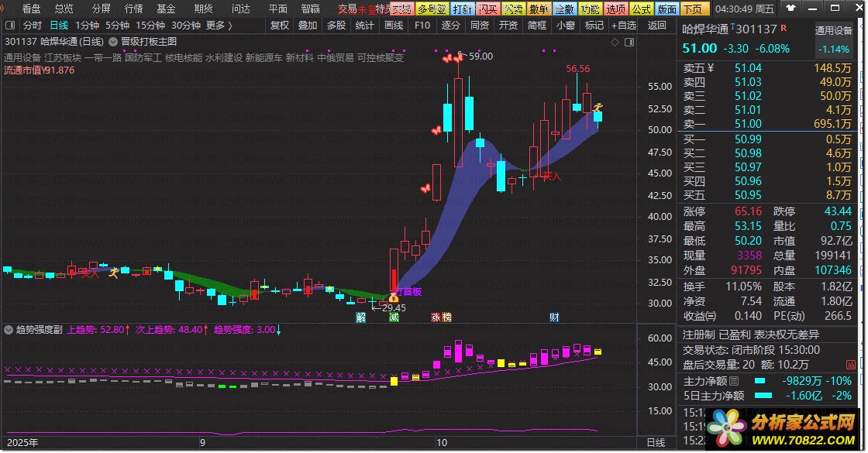Click the 减 marker on the timeline
Image resolution: width=868 pixels, height=453 pixels.
point(394,317)
